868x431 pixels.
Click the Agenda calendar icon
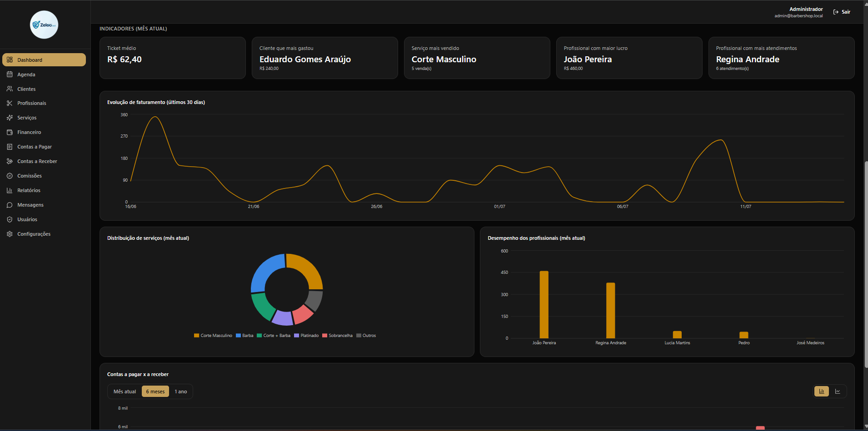click(x=10, y=74)
